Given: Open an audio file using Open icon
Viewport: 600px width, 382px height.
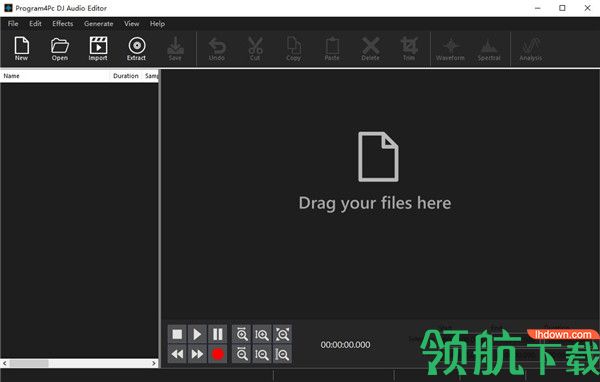Looking at the screenshot, I should (x=60, y=48).
